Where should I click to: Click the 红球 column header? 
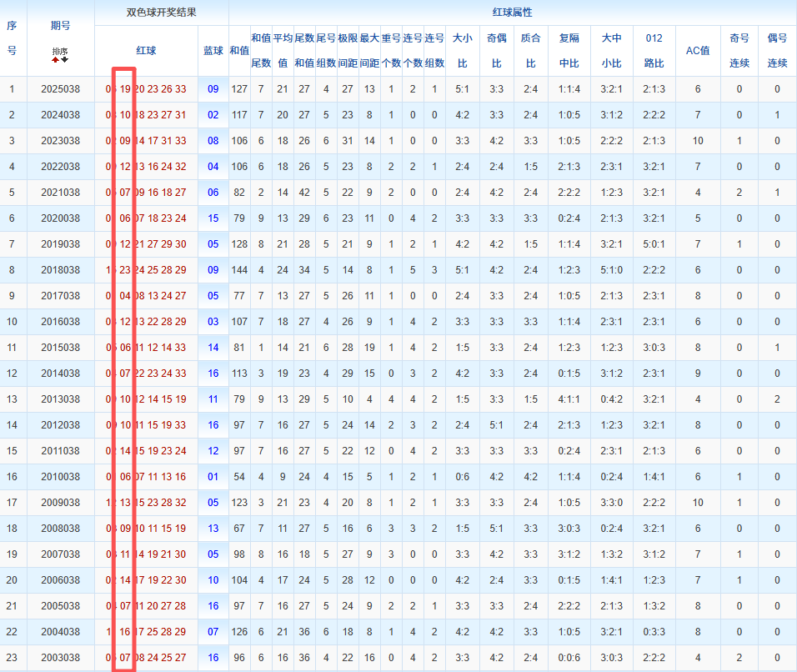coord(146,51)
